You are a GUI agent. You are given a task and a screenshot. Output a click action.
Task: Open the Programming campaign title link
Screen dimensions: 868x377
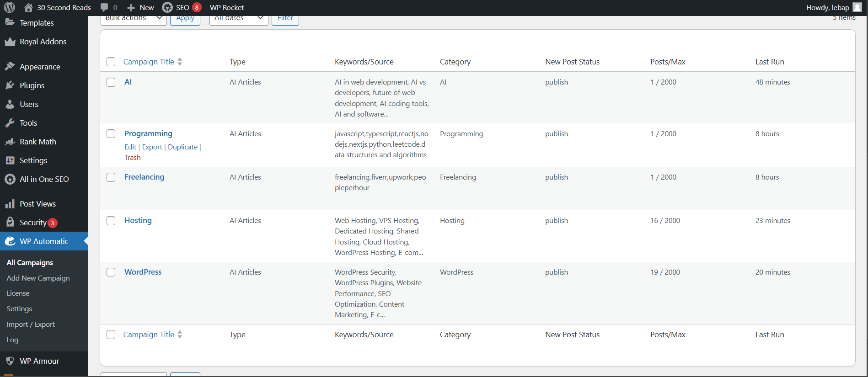148,133
